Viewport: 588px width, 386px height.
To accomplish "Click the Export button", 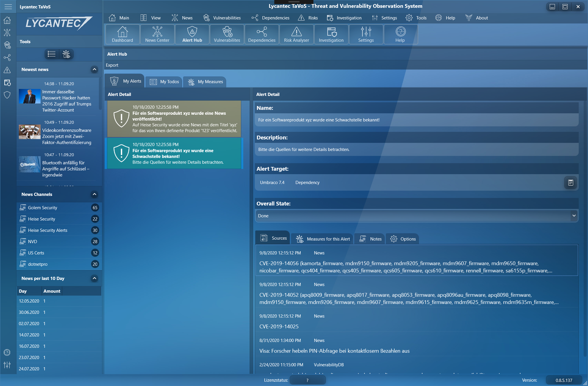I will click(112, 65).
